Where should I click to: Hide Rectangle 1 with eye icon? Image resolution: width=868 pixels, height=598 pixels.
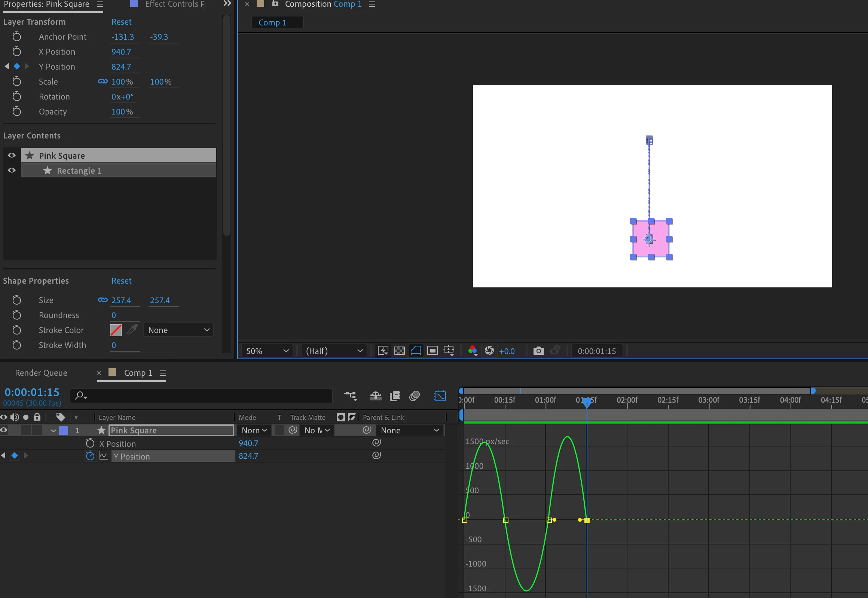tap(12, 171)
